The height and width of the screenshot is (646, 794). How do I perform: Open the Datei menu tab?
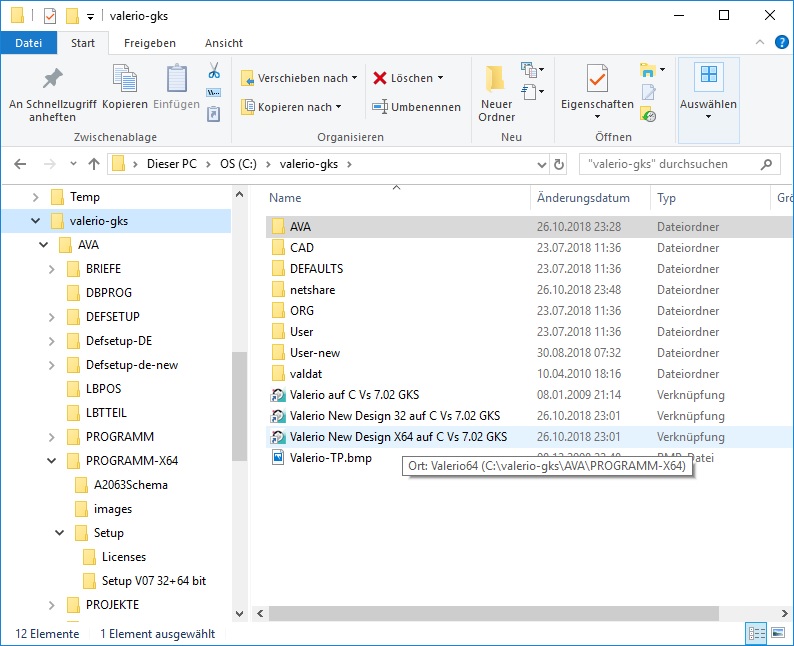pos(29,43)
